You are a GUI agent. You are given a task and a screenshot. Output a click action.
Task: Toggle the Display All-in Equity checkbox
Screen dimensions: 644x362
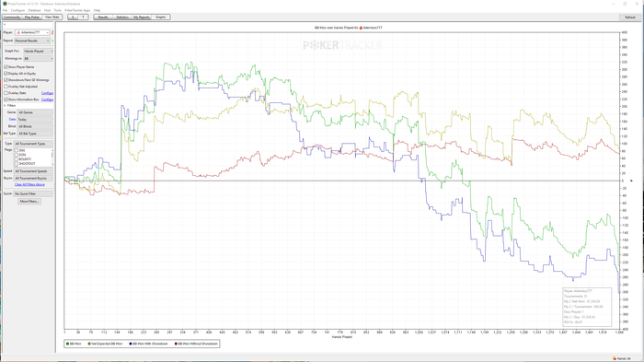(6, 73)
